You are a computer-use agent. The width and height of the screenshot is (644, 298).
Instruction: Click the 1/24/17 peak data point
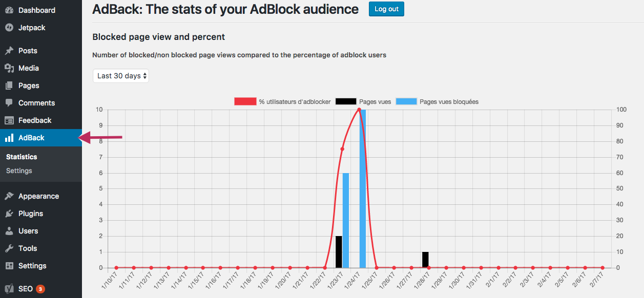click(359, 110)
